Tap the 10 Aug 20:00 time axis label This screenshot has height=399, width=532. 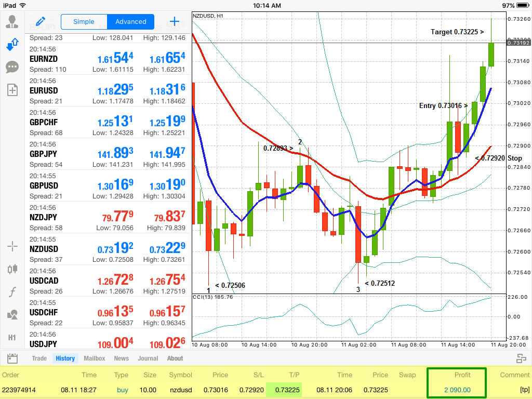pyautogui.click(x=310, y=345)
